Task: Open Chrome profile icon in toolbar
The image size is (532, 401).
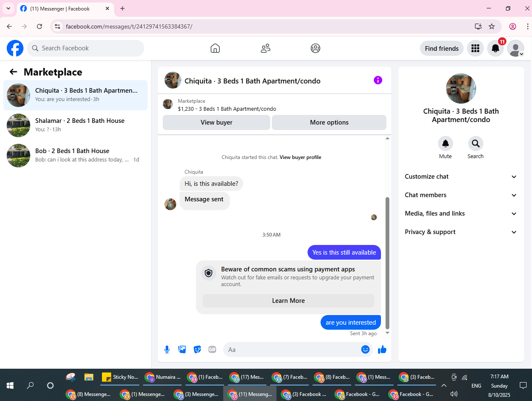Action: point(513,26)
